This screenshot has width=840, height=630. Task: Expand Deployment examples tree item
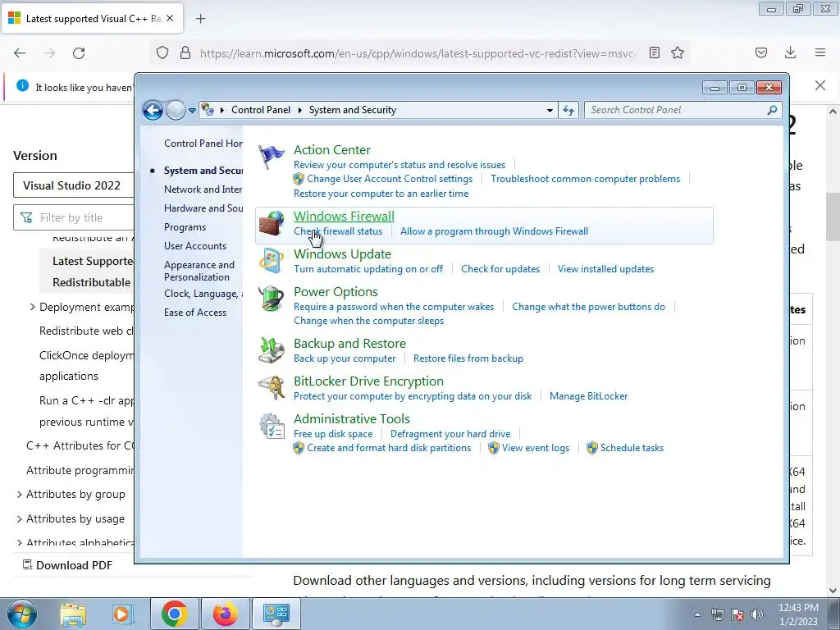(32, 307)
